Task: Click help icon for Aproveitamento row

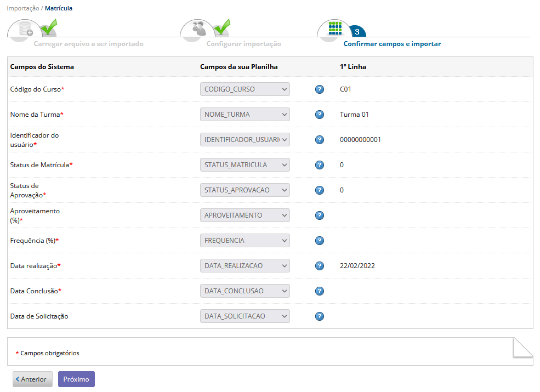Action: click(x=320, y=215)
